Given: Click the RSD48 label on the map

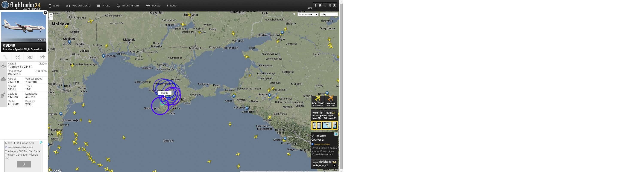Looking at the screenshot, I should (164, 93).
